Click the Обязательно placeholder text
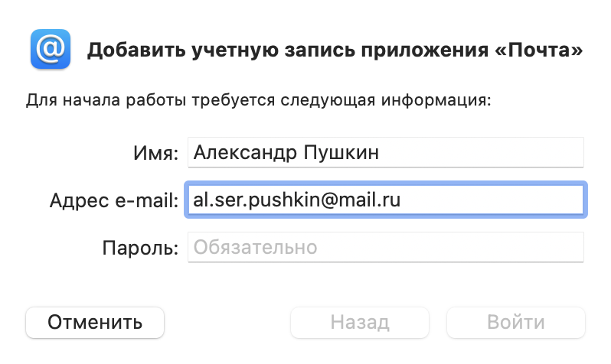 (255, 247)
